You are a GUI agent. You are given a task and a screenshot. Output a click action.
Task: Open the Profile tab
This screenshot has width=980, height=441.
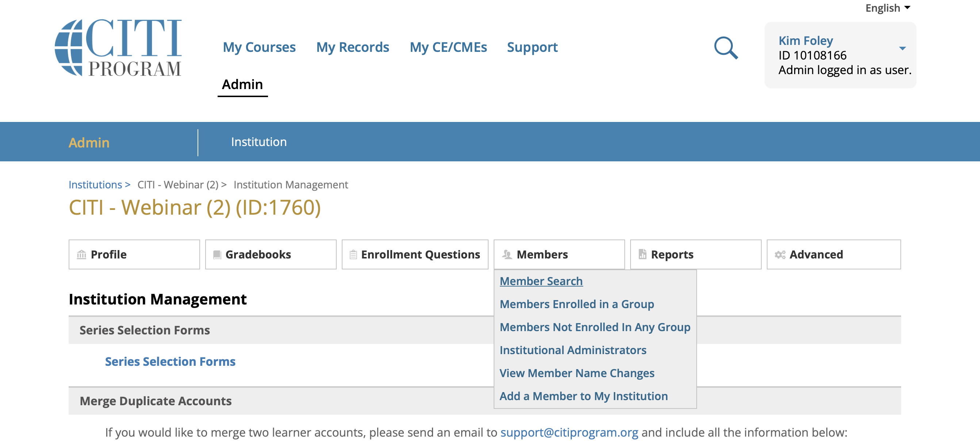134,254
